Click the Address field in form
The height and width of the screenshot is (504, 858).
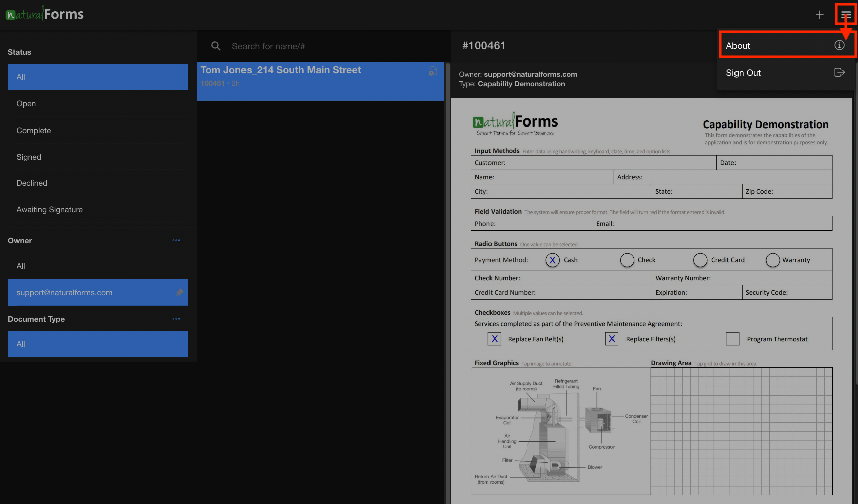(723, 177)
